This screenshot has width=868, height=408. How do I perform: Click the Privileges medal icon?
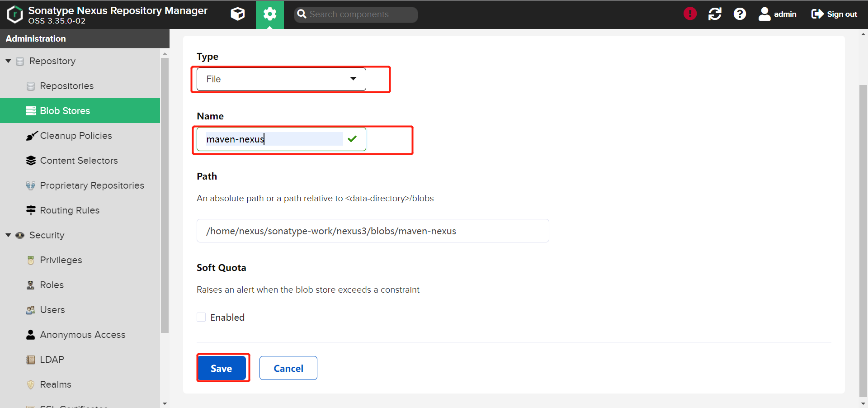(31, 260)
